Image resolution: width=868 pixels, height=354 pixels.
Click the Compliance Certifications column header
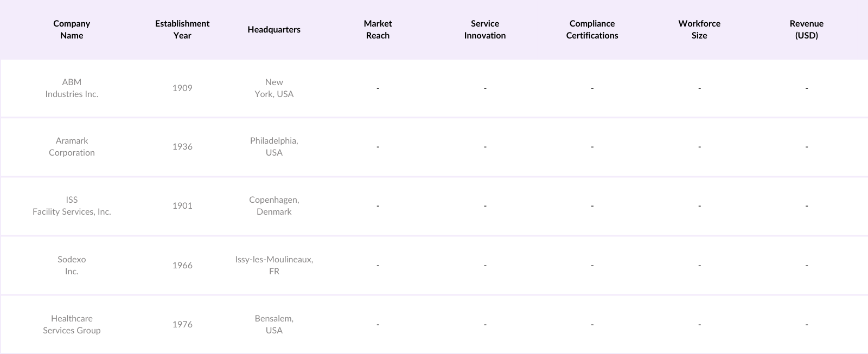tap(592, 29)
